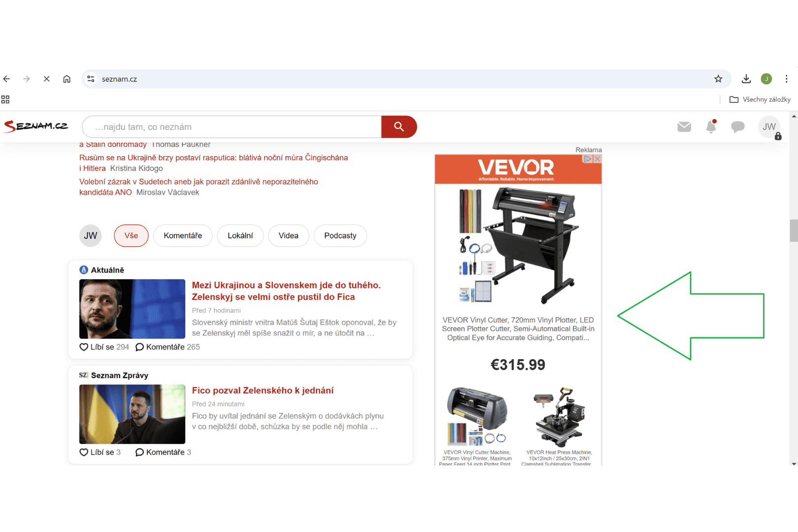The height and width of the screenshot is (532, 798).
Task: Like the article with Líbí se 3
Action: click(x=100, y=452)
